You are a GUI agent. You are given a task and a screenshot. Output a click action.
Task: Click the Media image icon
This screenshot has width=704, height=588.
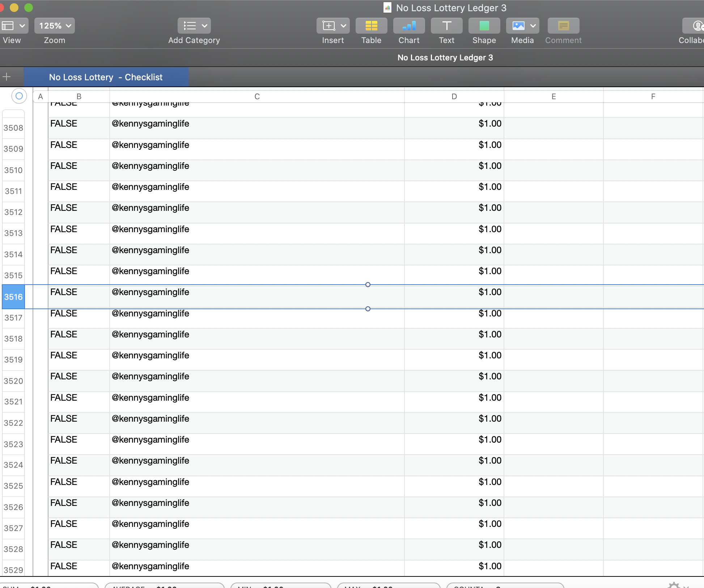pos(518,26)
